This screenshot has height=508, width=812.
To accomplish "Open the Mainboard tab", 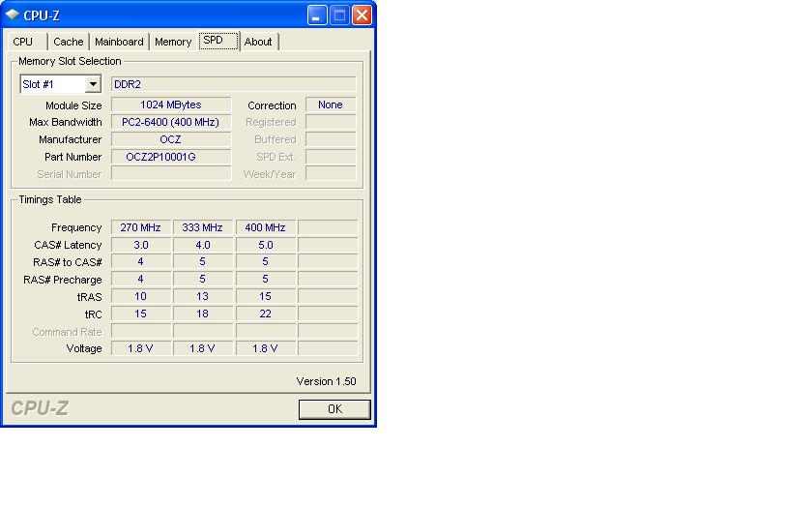I will pyautogui.click(x=119, y=42).
